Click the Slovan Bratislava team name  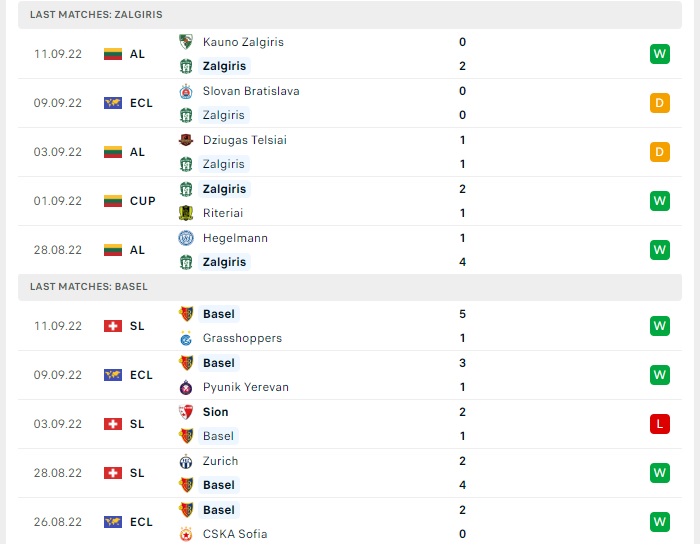point(251,91)
